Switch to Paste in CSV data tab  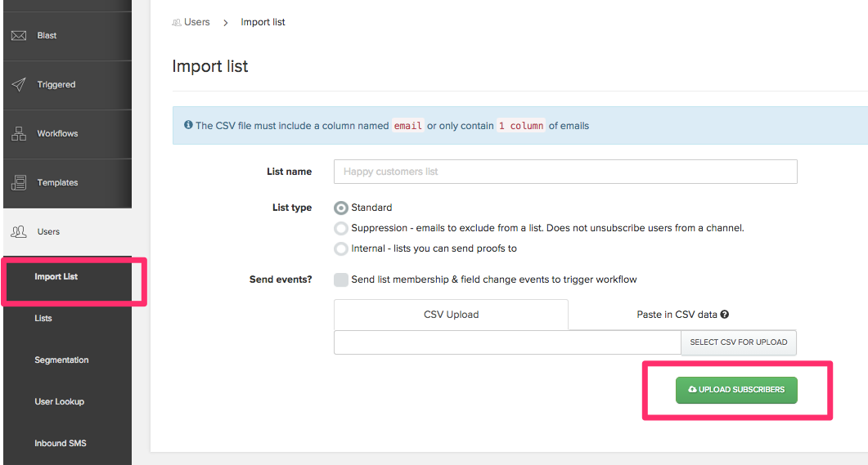[682, 315]
